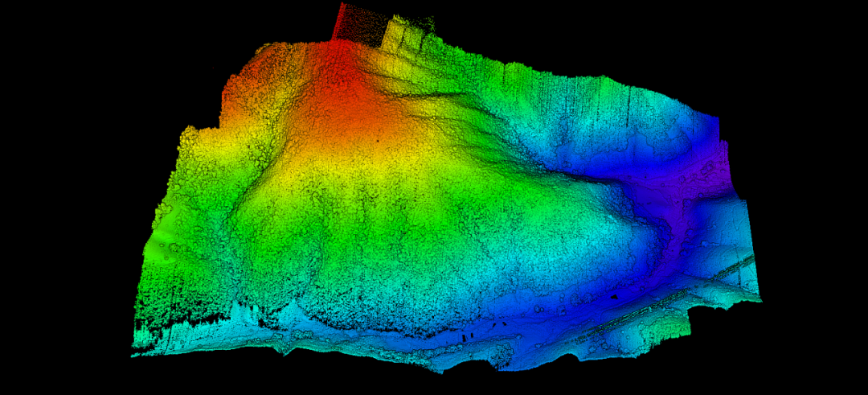Click the small dark dot on the orange slope
The image size is (868, 395).
point(375,141)
